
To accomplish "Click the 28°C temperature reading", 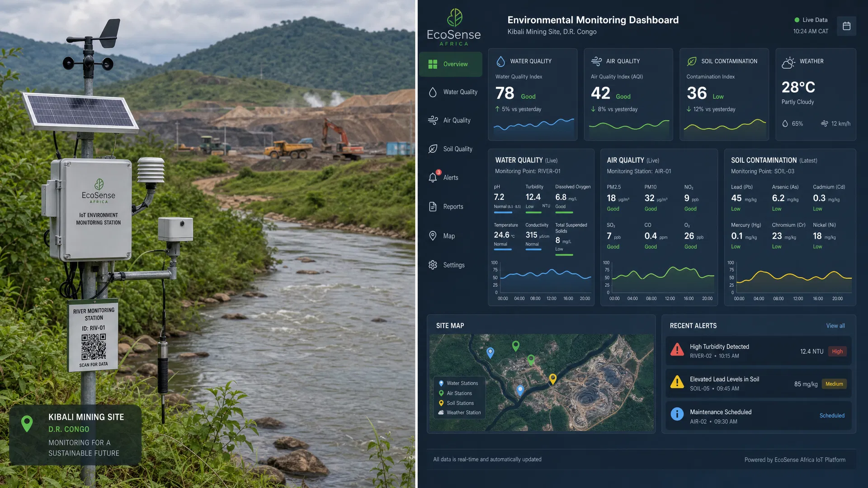I will coord(798,87).
